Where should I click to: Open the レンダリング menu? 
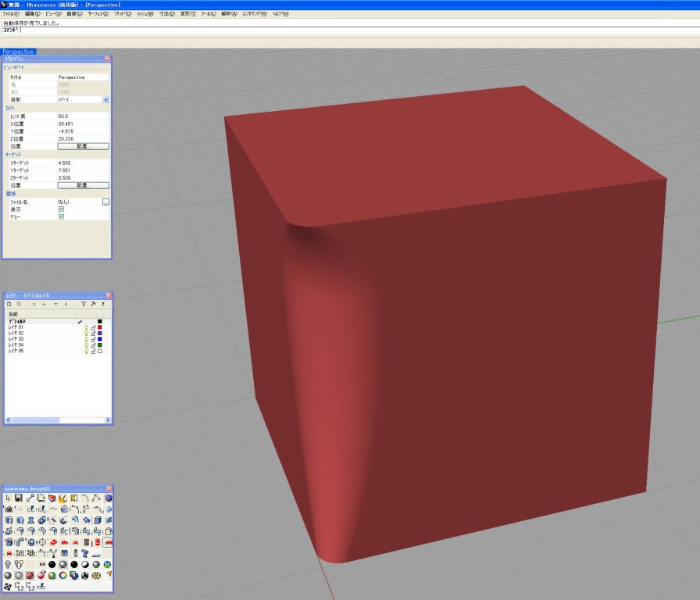click(x=253, y=14)
